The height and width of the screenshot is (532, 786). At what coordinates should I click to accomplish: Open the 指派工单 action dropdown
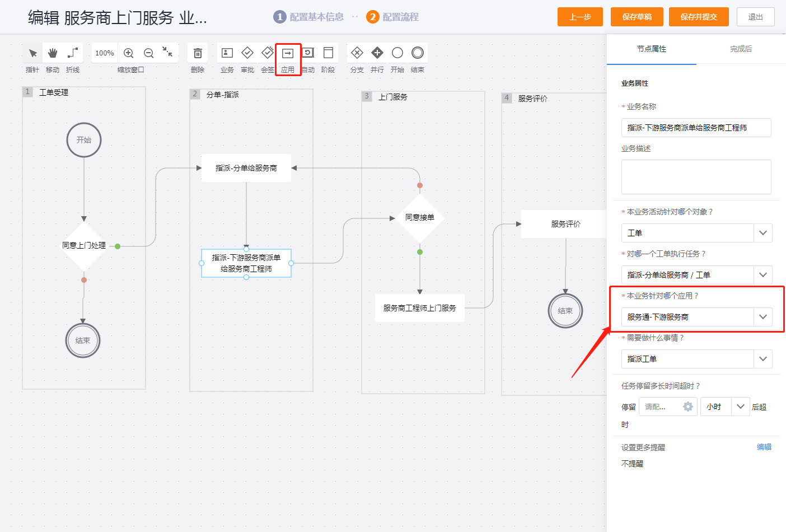pos(696,359)
